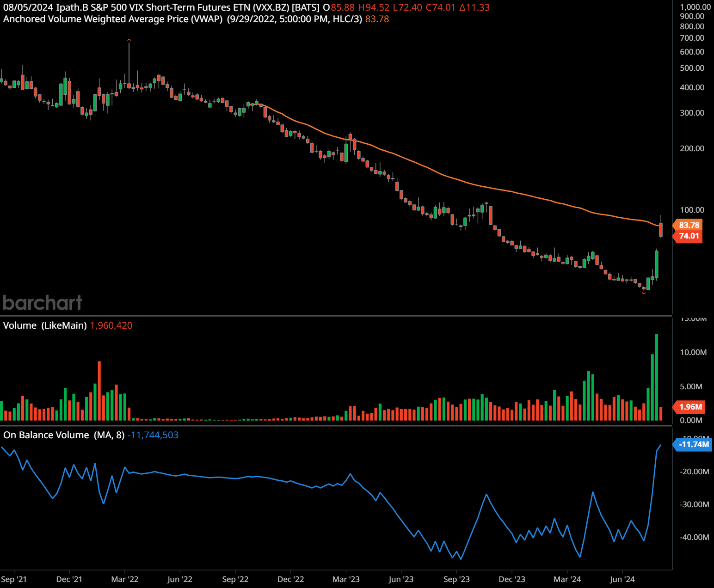Click the 10.00M volume axis label
Image resolution: width=714 pixels, height=588 pixels.
point(693,352)
